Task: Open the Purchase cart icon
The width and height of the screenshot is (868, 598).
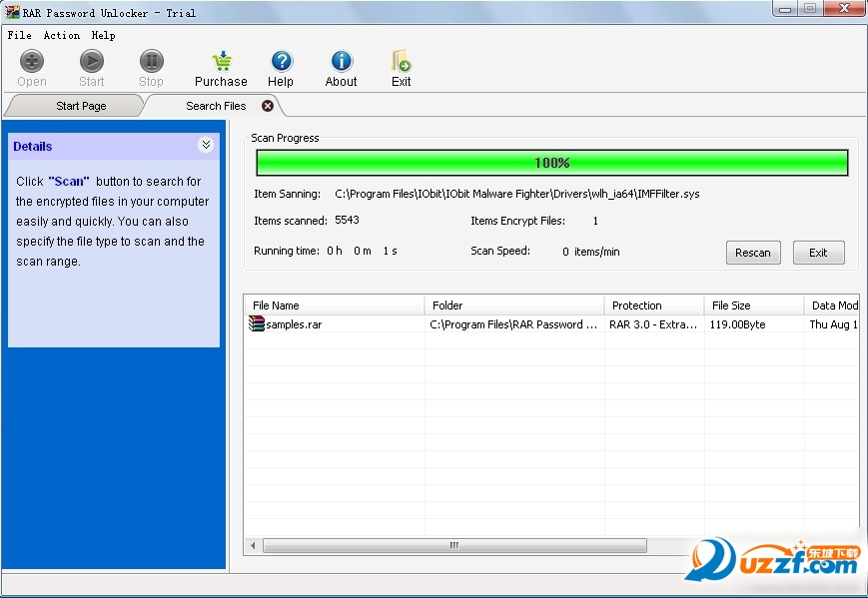Action: coord(222,62)
